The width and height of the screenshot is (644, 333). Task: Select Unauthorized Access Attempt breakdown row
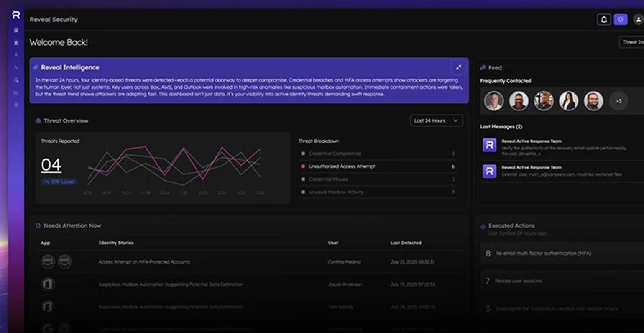[x=378, y=166]
